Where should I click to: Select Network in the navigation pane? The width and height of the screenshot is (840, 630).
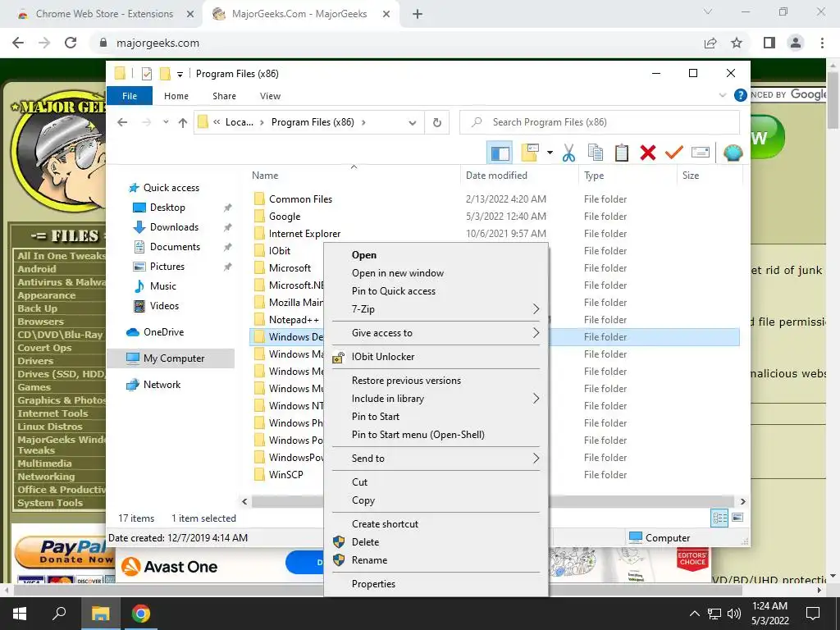coord(162,385)
